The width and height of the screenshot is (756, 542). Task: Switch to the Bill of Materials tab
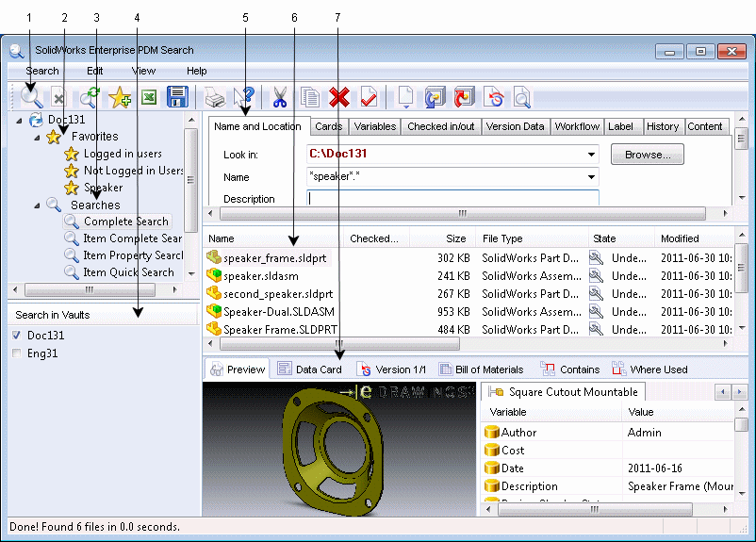point(481,370)
